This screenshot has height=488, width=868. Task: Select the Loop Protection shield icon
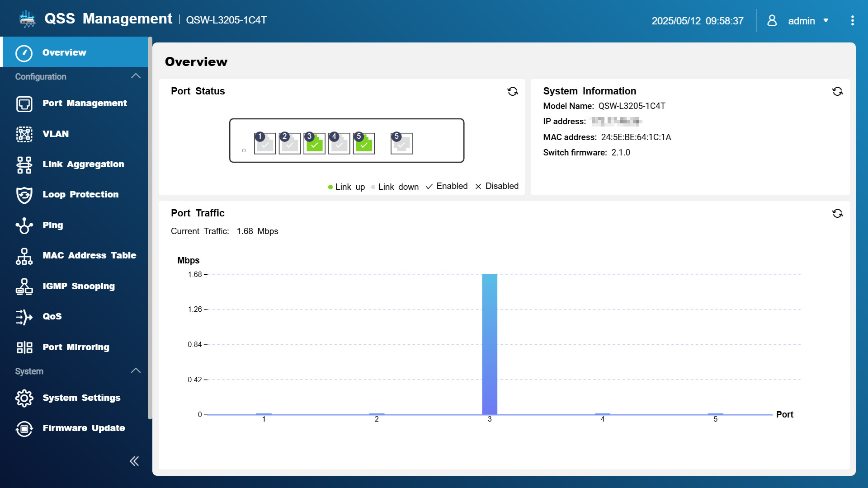click(x=24, y=195)
